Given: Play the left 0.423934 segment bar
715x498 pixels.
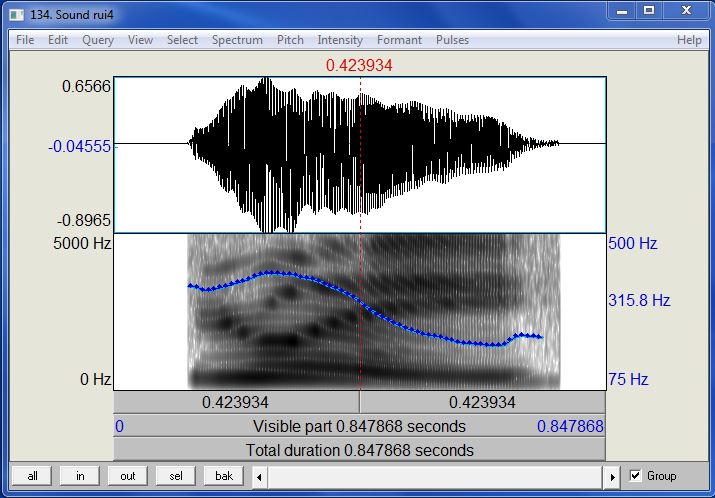Looking at the screenshot, I should [x=236, y=402].
